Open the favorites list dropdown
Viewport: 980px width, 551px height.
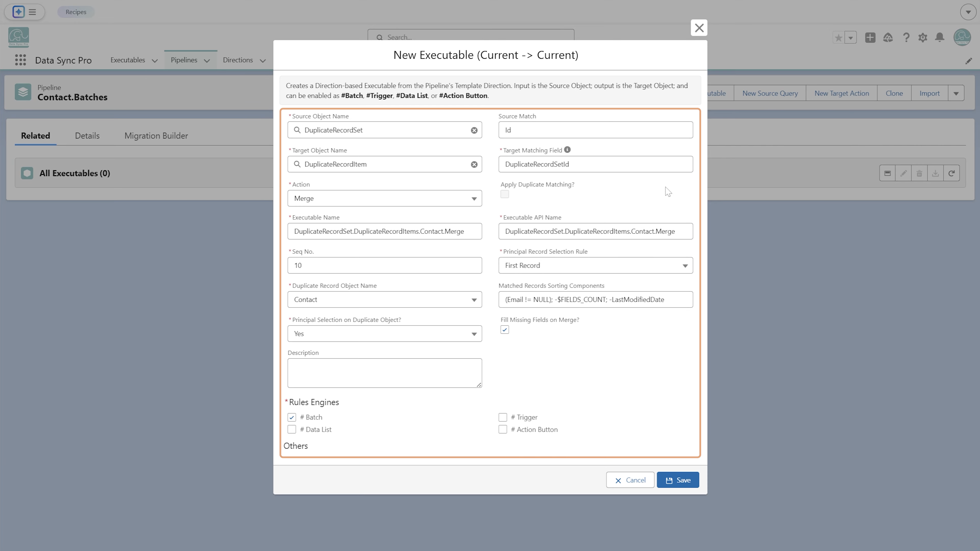click(851, 38)
